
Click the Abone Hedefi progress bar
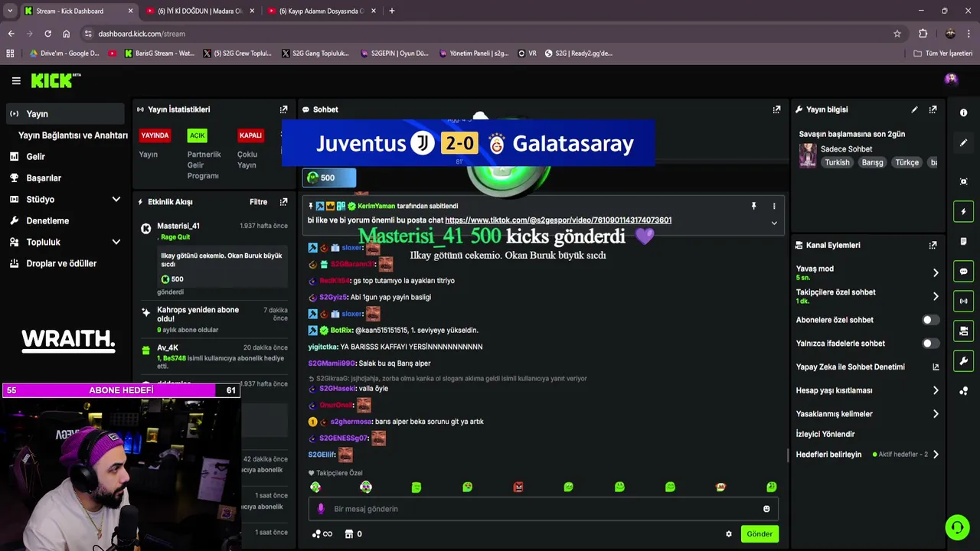click(x=122, y=390)
